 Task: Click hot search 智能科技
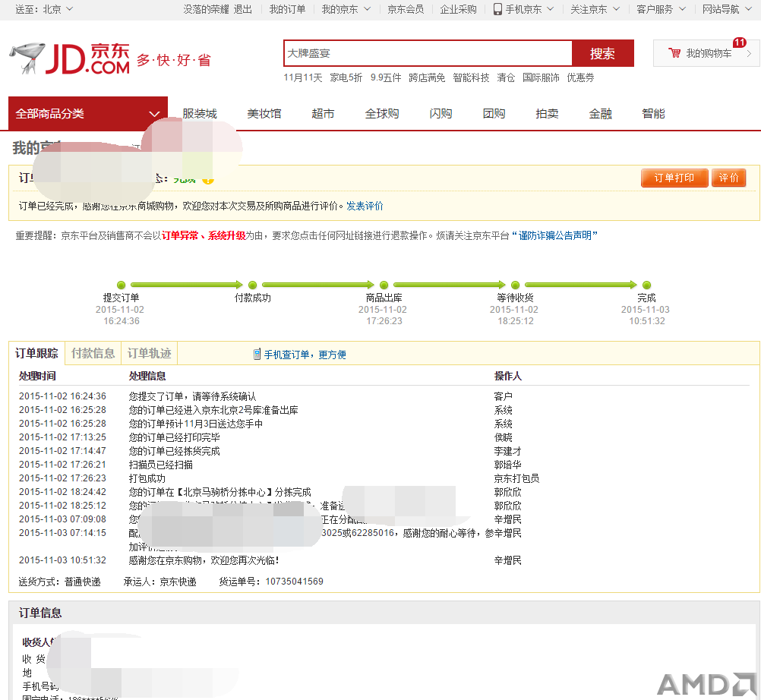pos(471,77)
